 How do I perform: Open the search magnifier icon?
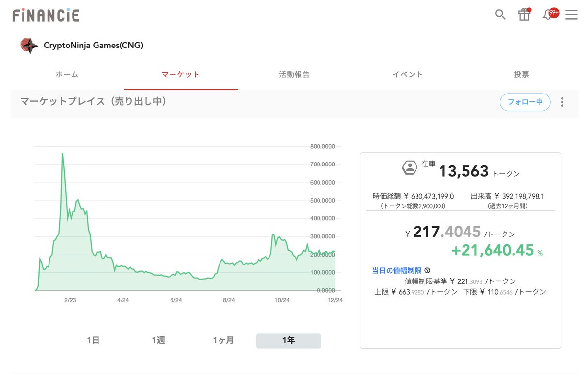click(500, 15)
